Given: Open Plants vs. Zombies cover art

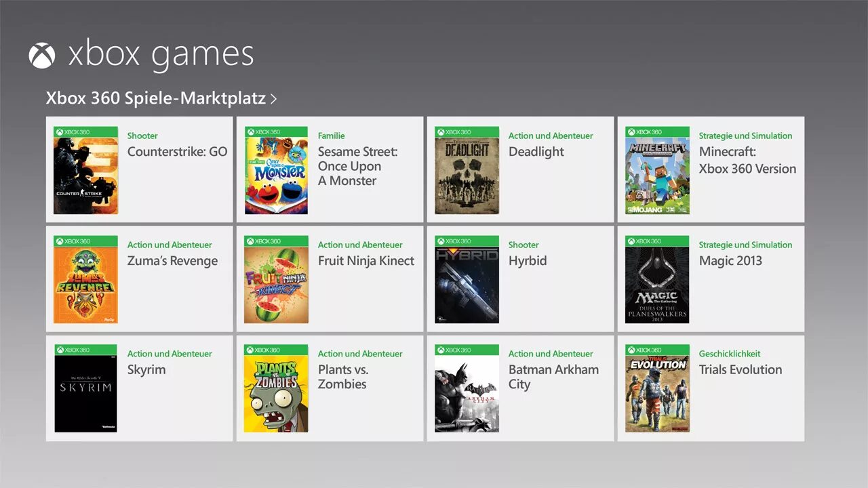Looking at the screenshot, I should [x=276, y=388].
